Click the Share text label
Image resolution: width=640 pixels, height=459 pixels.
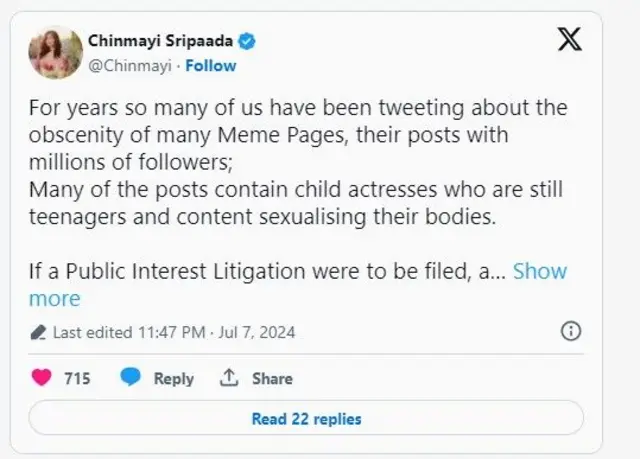coord(272,378)
